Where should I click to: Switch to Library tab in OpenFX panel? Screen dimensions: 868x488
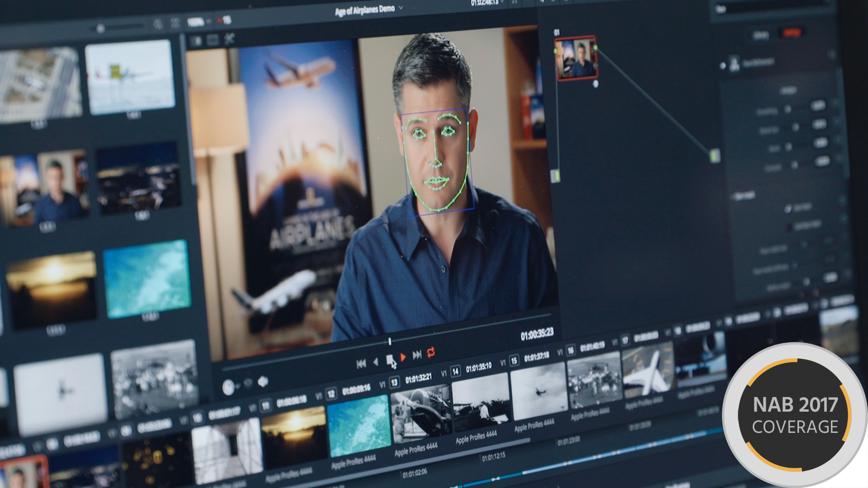(x=761, y=35)
